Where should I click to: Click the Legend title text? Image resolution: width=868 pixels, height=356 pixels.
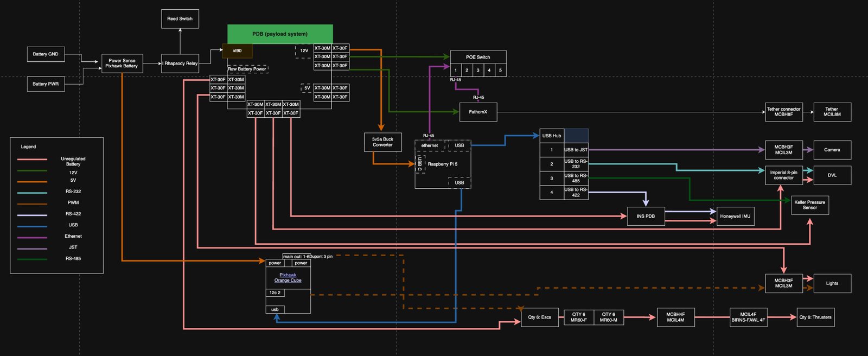pos(29,147)
